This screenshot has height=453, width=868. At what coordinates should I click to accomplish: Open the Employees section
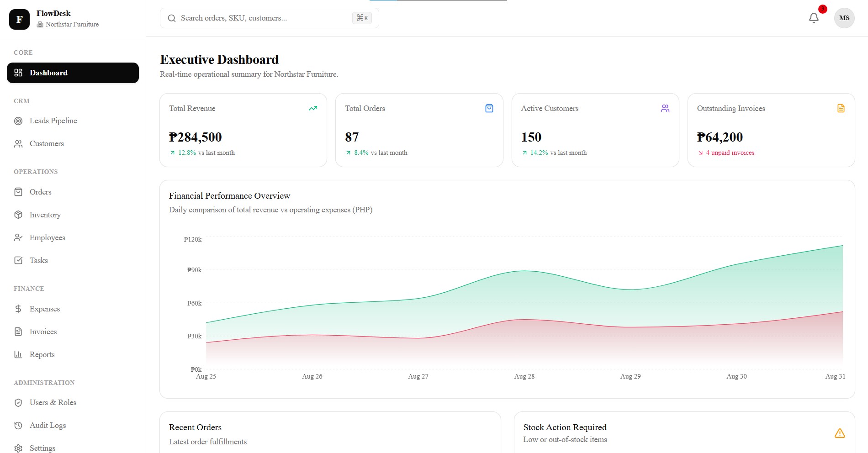coord(73,237)
